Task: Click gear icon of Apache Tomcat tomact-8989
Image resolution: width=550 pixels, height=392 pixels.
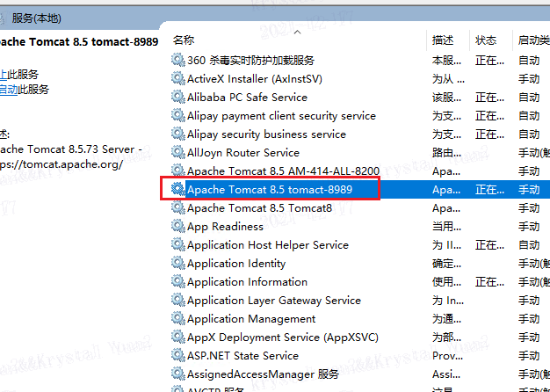Action: pos(178,190)
